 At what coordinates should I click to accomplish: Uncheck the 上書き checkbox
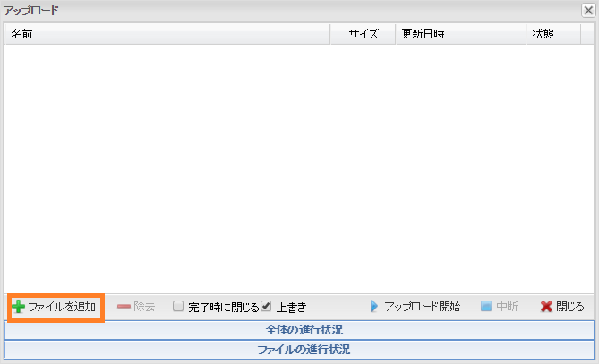tap(266, 306)
